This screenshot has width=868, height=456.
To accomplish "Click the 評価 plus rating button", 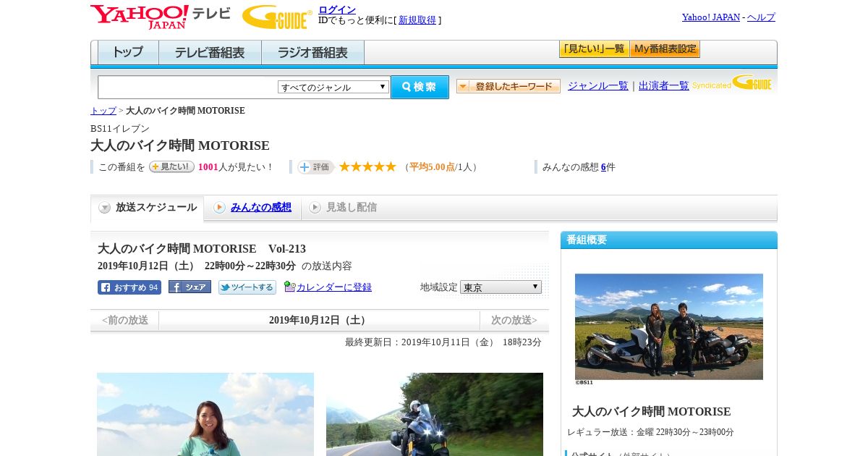I will 315,167.
